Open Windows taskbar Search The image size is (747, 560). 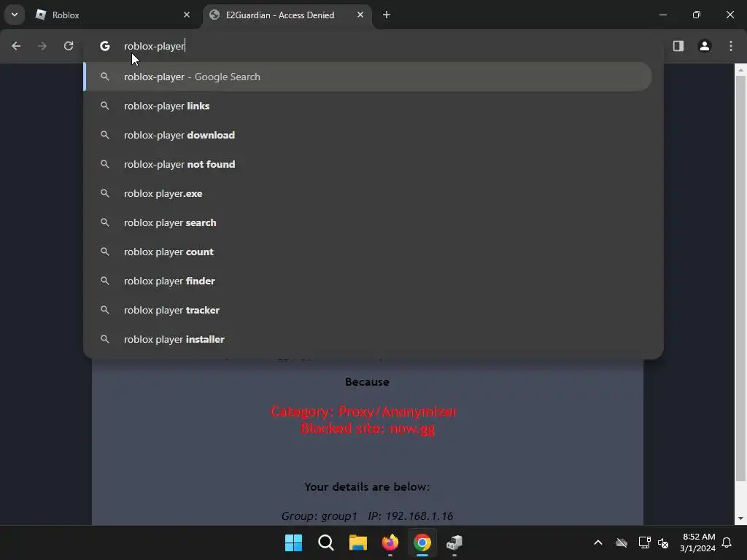coord(326,542)
